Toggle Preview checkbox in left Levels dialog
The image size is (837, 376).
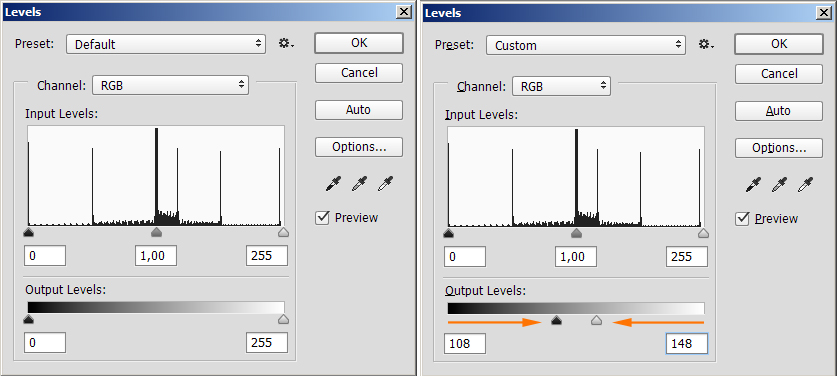pyautogui.click(x=322, y=217)
